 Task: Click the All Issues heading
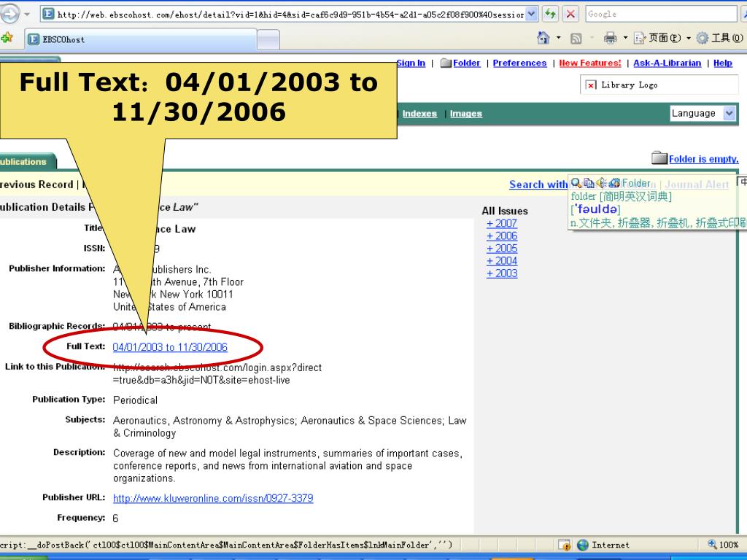tap(505, 211)
